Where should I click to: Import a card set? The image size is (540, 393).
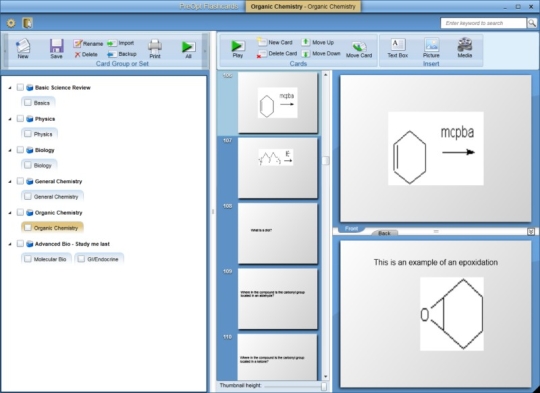click(121, 43)
